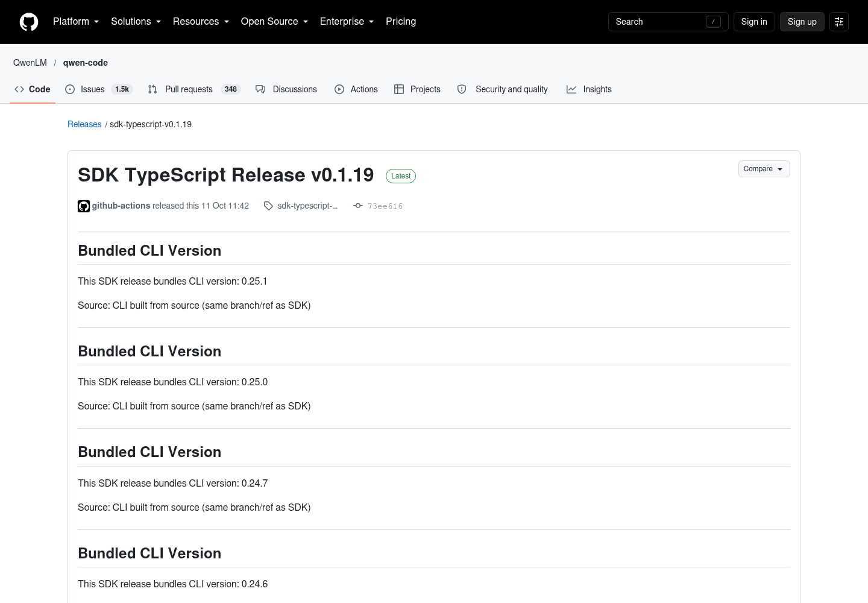Expand the Open Source menu

coord(274,22)
